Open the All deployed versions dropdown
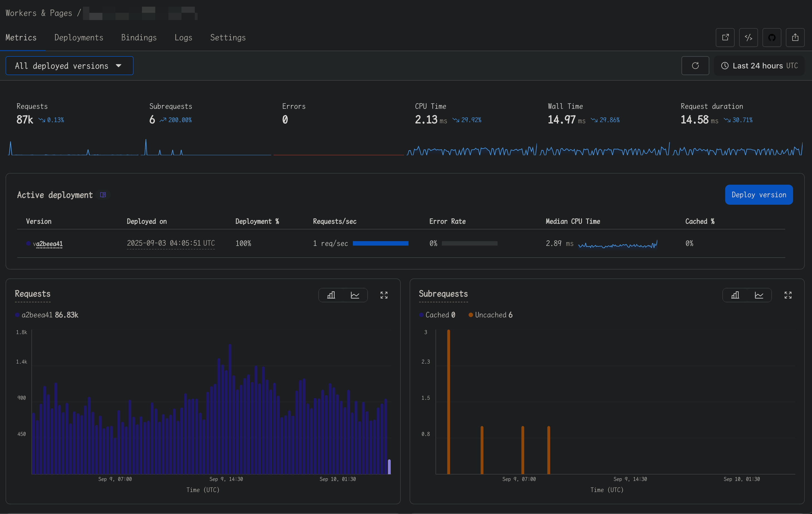 point(70,66)
